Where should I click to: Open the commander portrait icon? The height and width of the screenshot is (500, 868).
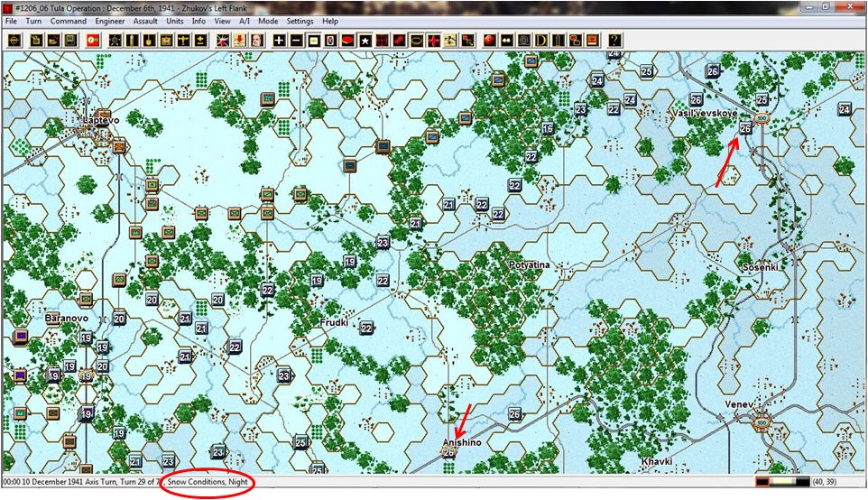coord(257,41)
